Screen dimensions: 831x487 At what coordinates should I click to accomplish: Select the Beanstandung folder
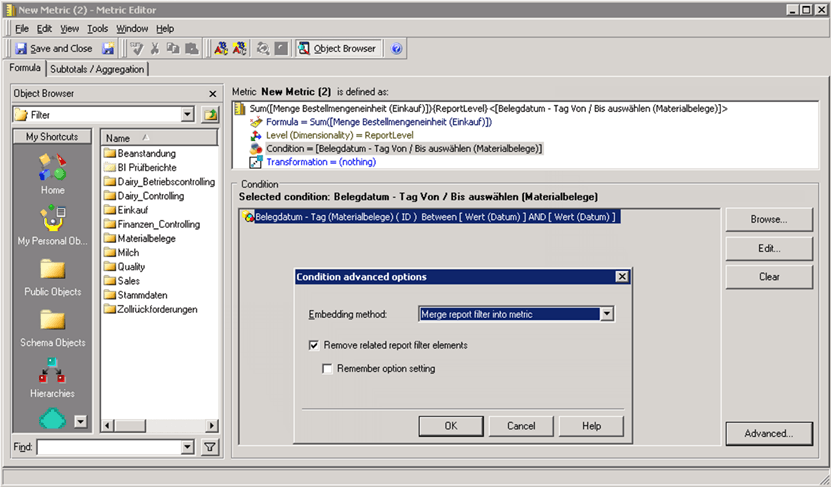(x=140, y=153)
